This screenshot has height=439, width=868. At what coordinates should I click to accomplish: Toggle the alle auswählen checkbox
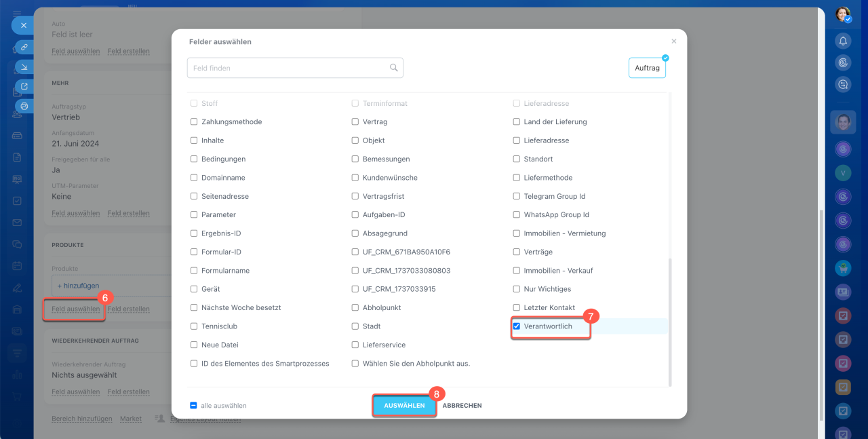tap(193, 406)
